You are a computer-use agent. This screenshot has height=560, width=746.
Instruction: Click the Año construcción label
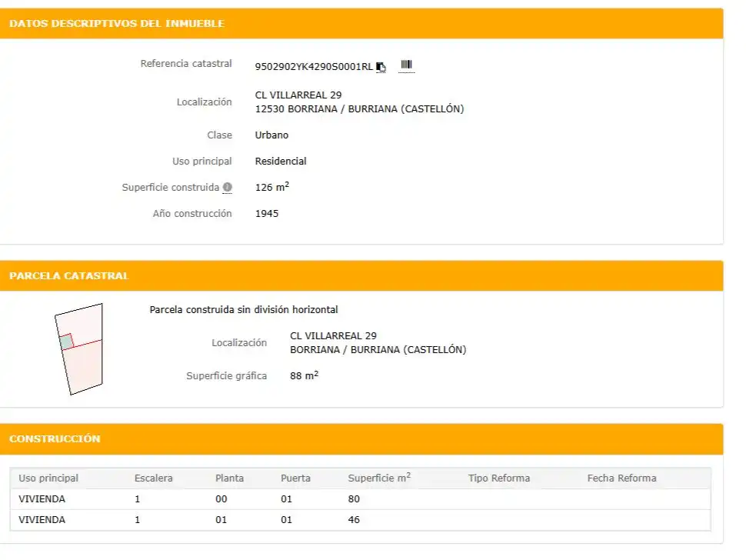click(x=192, y=214)
